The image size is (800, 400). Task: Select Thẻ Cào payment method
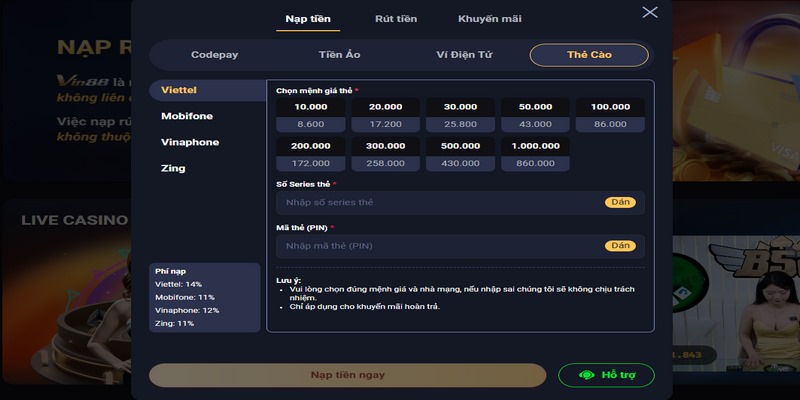tap(589, 55)
